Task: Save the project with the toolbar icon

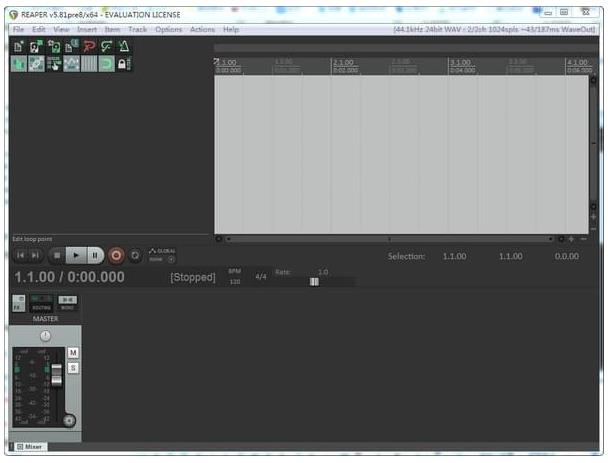Action: click(54, 47)
